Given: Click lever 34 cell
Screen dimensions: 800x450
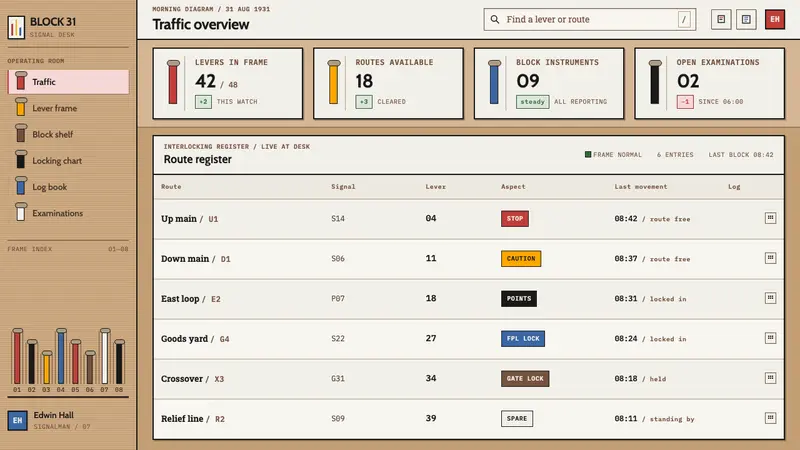Looking at the screenshot, I should (x=431, y=378).
